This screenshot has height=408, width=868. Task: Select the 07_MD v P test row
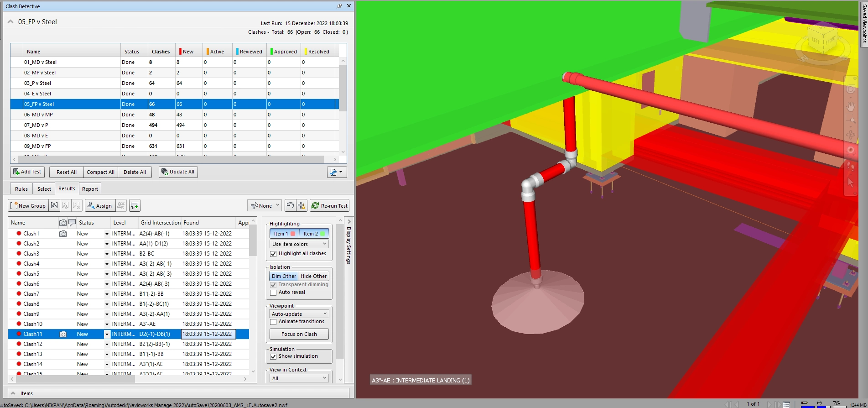pos(36,125)
